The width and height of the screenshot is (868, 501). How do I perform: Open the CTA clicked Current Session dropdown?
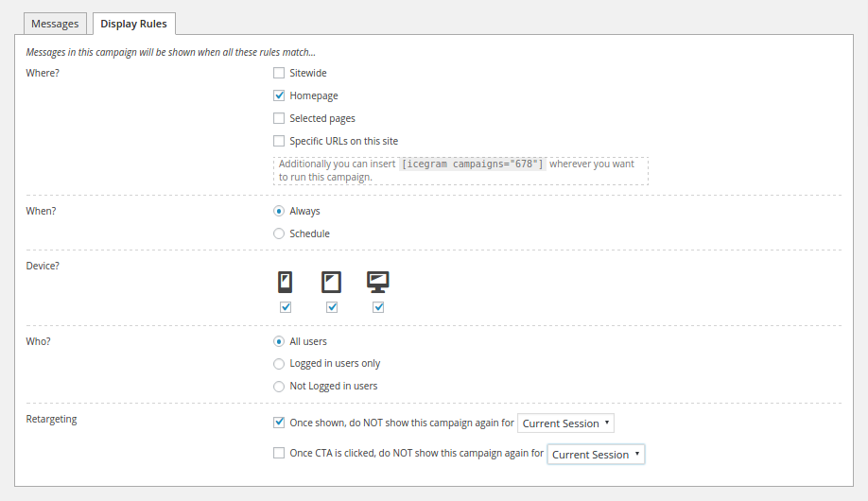pos(596,454)
